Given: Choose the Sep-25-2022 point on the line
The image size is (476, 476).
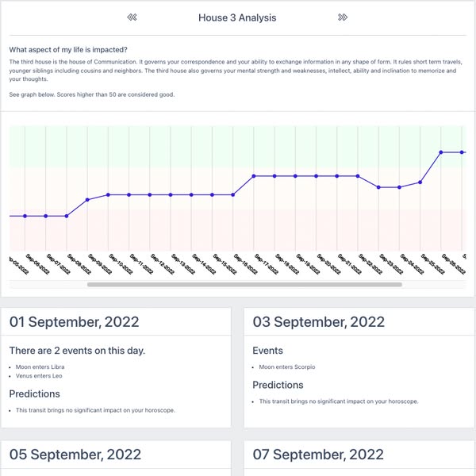Looking at the screenshot, I should click(x=420, y=182).
